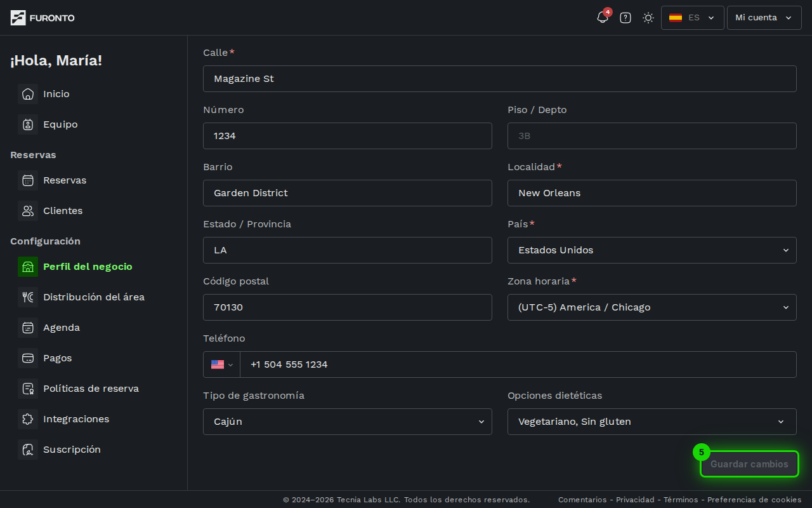
Task: Click the Clientes people icon
Action: pos(28,211)
